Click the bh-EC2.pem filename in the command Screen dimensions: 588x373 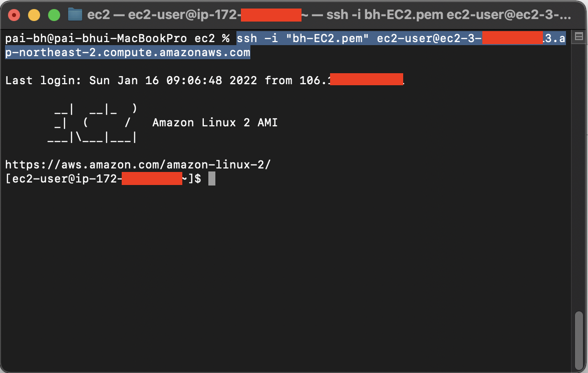327,38
